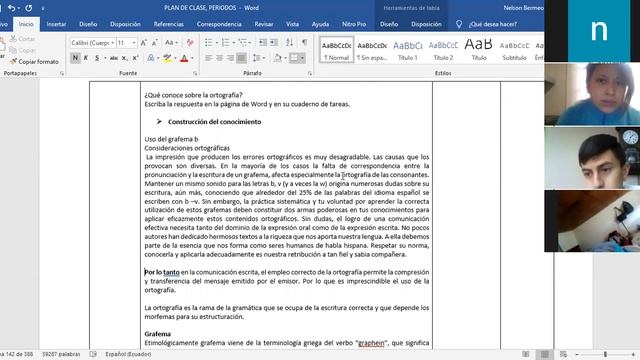Expand the Portapapeles dialog launcher
Screen dimensions: 640x360
tap(62, 73)
